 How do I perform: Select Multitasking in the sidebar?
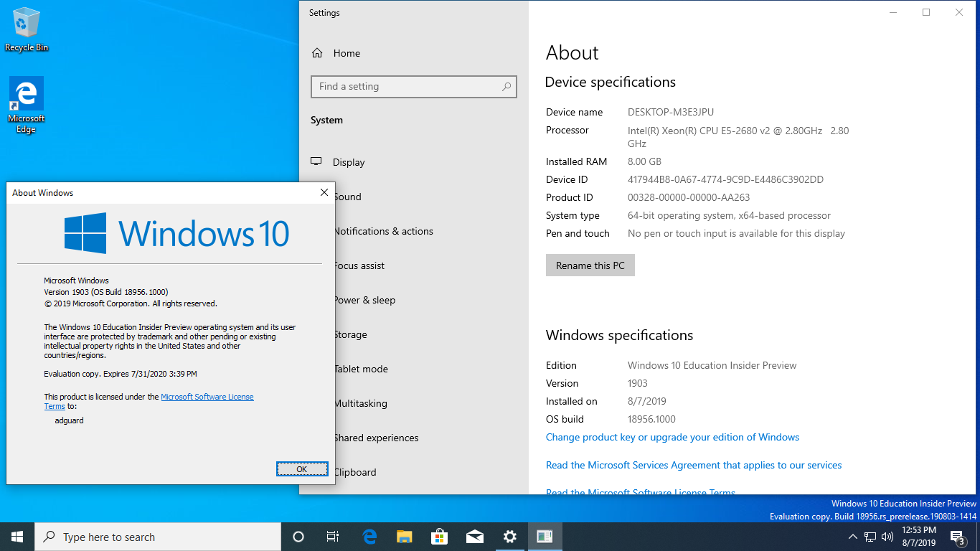pyautogui.click(x=361, y=403)
